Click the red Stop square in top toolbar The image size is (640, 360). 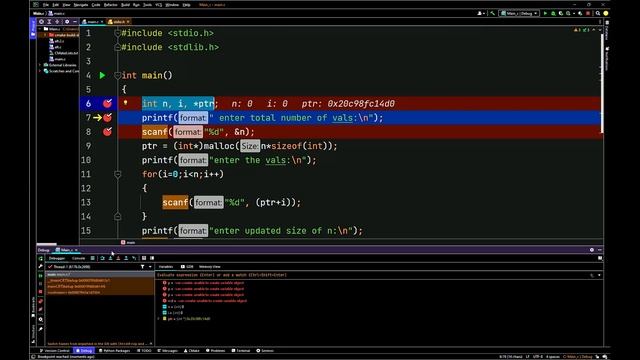588,13
